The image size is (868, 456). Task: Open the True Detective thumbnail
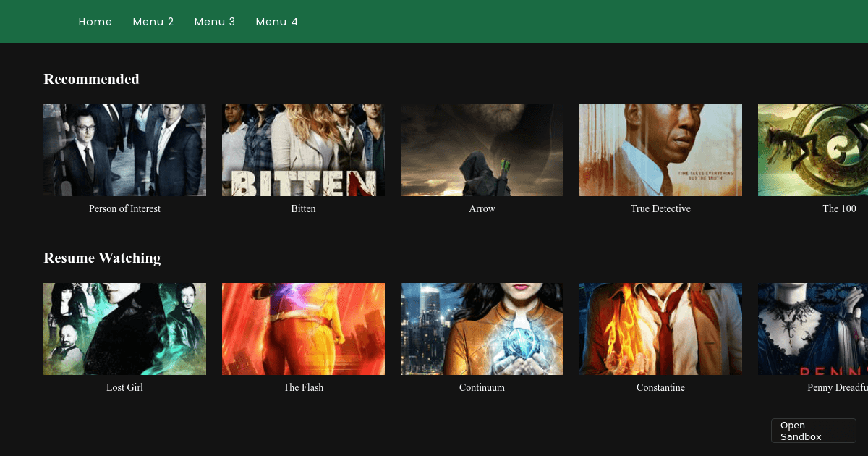(x=660, y=150)
